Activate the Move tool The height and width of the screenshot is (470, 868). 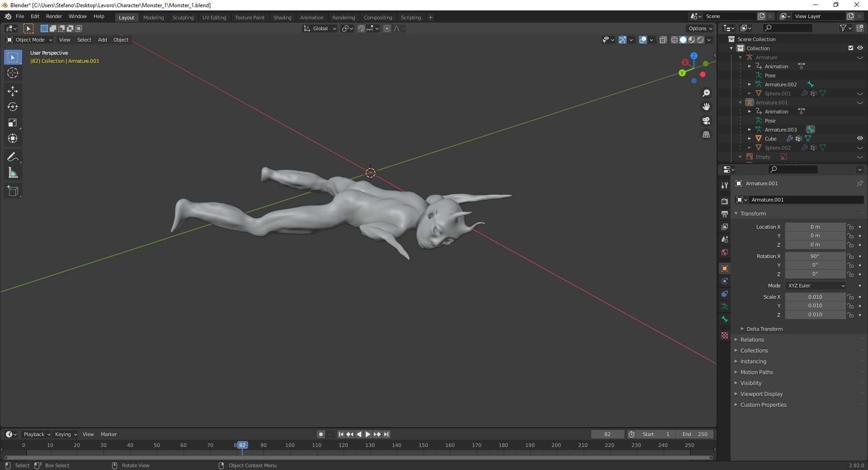[13, 91]
